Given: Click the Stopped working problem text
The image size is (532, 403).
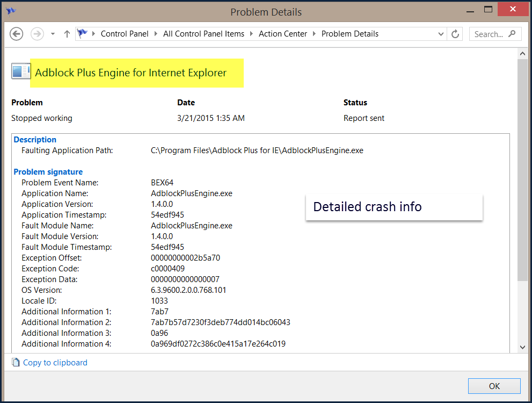Looking at the screenshot, I should (x=42, y=118).
